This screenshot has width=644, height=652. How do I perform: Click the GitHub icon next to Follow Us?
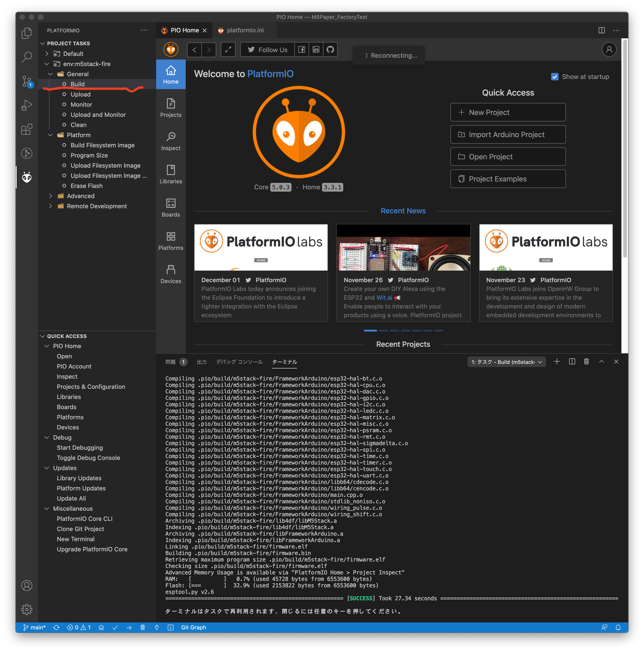point(330,50)
